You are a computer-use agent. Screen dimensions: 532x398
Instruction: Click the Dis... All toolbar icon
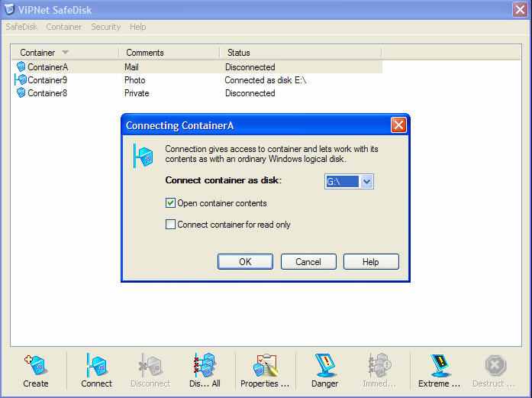205,365
